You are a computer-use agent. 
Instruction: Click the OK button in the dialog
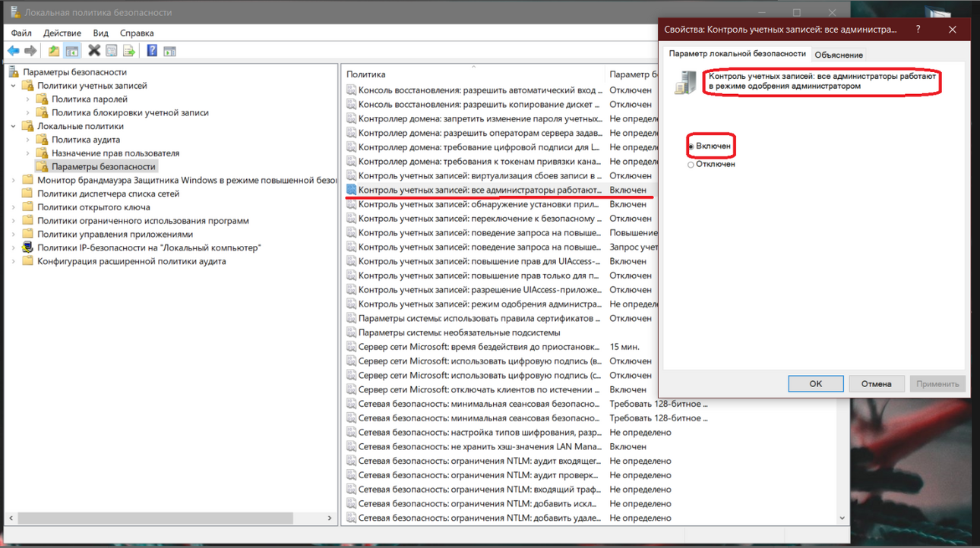(816, 384)
